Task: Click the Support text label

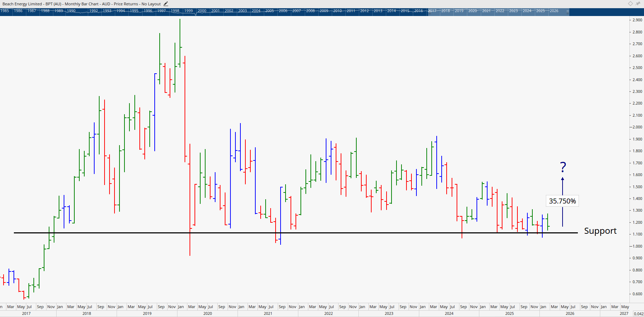Action: pos(600,231)
